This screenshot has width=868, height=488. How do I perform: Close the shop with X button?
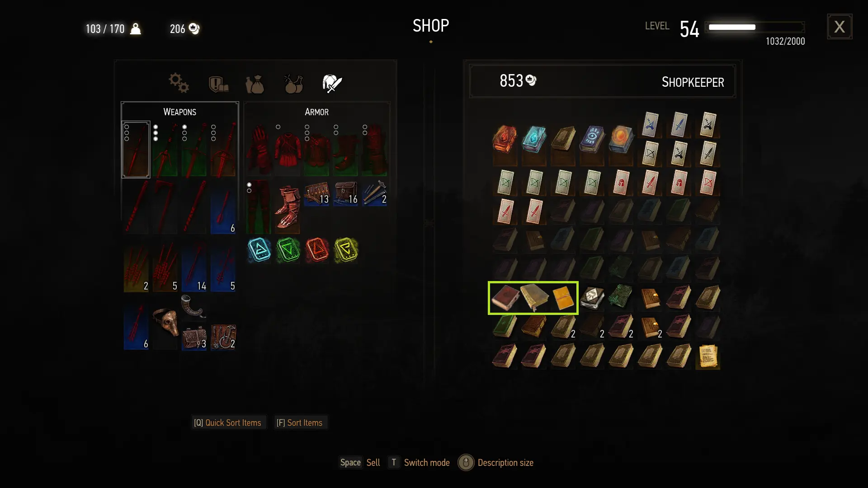click(840, 27)
